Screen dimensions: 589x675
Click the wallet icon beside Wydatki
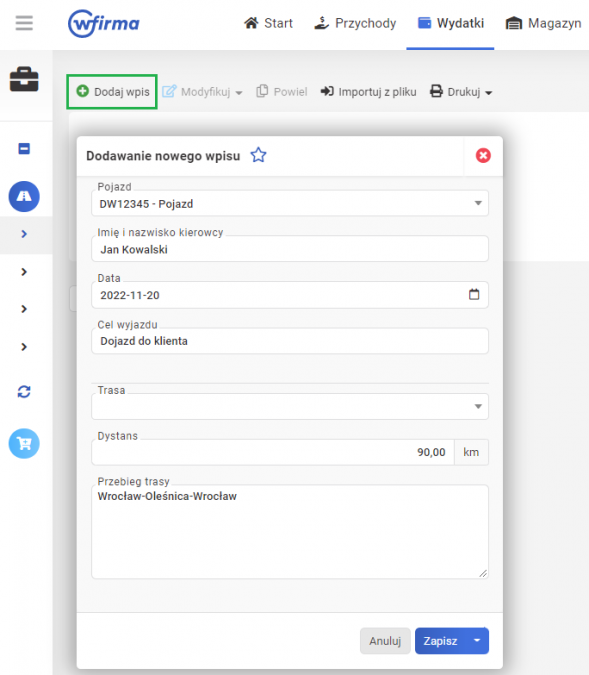point(425,23)
